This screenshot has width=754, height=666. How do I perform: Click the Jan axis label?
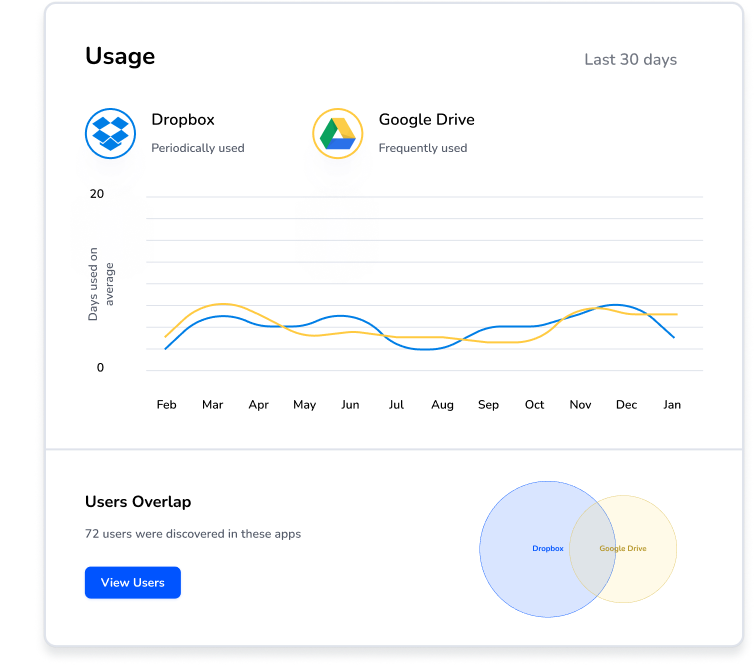click(672, 405)
